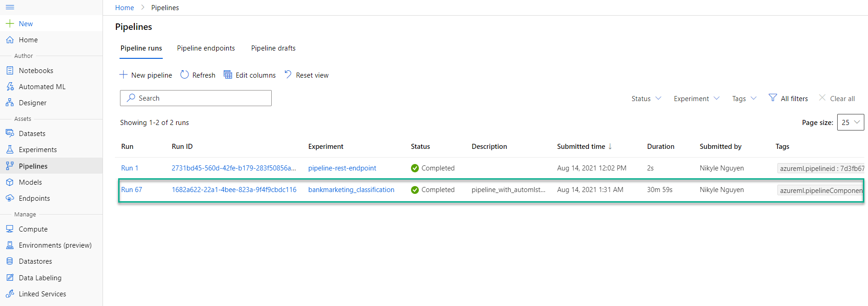Click Aug 14, 2021 12:02 PM cell

(592, 168)
